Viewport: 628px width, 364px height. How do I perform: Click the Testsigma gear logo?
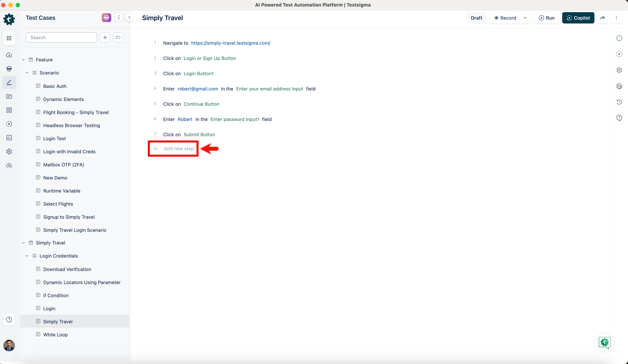(x=9, y=19)
